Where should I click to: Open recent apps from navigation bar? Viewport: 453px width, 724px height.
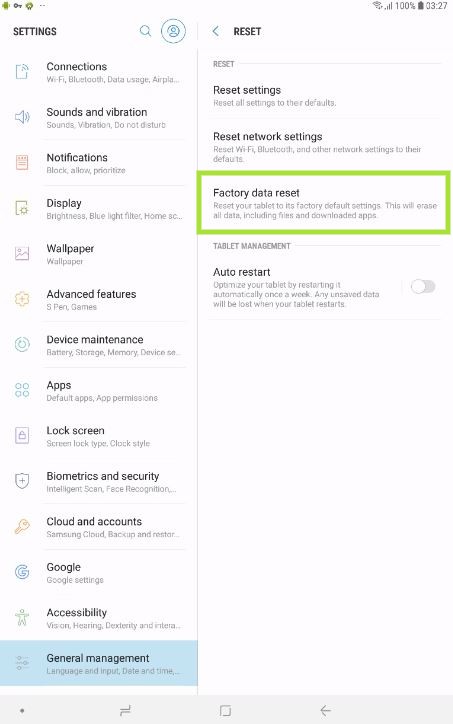[x=125, y=710]
